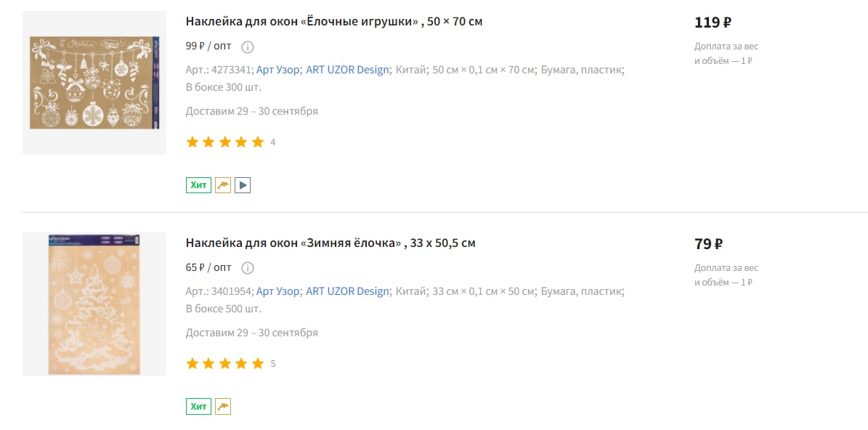The height and width of the screenshot is (430, 868).
Task: Click green Хит badge on second product
Action: [x=199, y=407]
